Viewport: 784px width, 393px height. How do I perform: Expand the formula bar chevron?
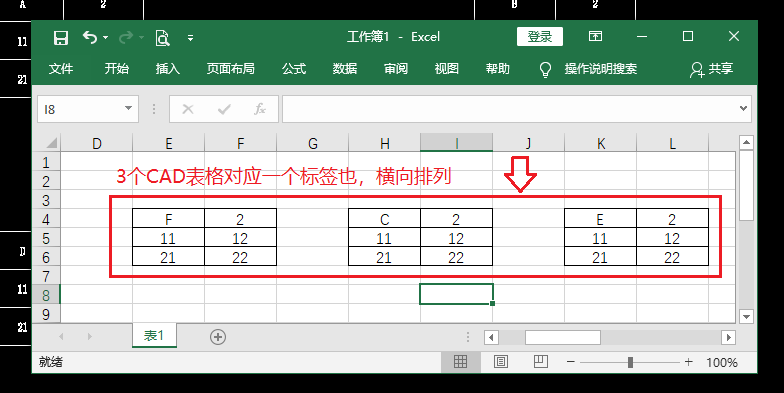tap(744, 108)
